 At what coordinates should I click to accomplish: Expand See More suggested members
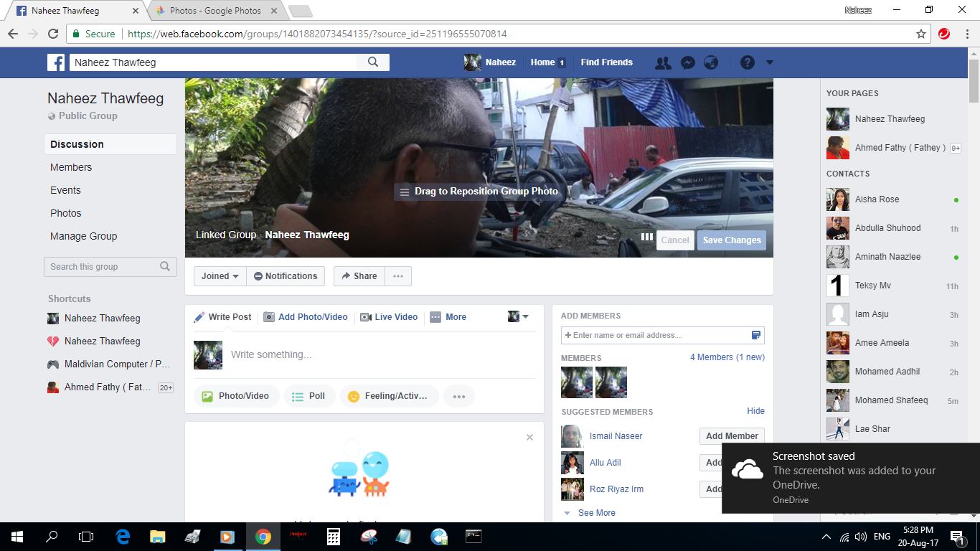[596, 513]
